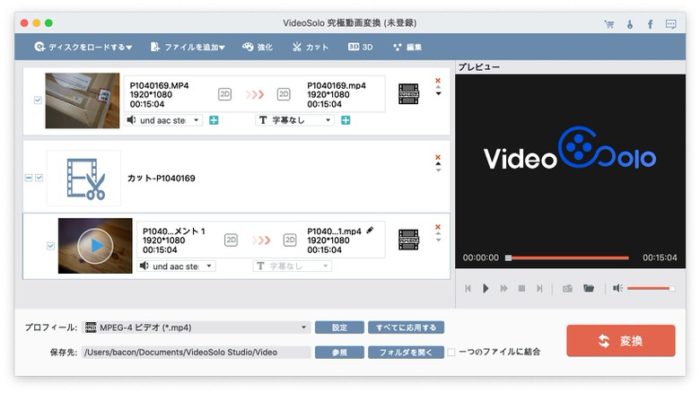Select the カット toolbar item
The image size is (700, 393).
click(310, 47)
